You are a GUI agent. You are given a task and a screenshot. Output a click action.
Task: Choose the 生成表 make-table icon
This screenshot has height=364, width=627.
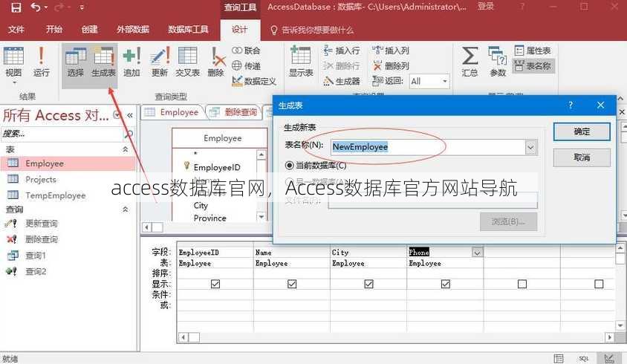(x=103, y=61)
